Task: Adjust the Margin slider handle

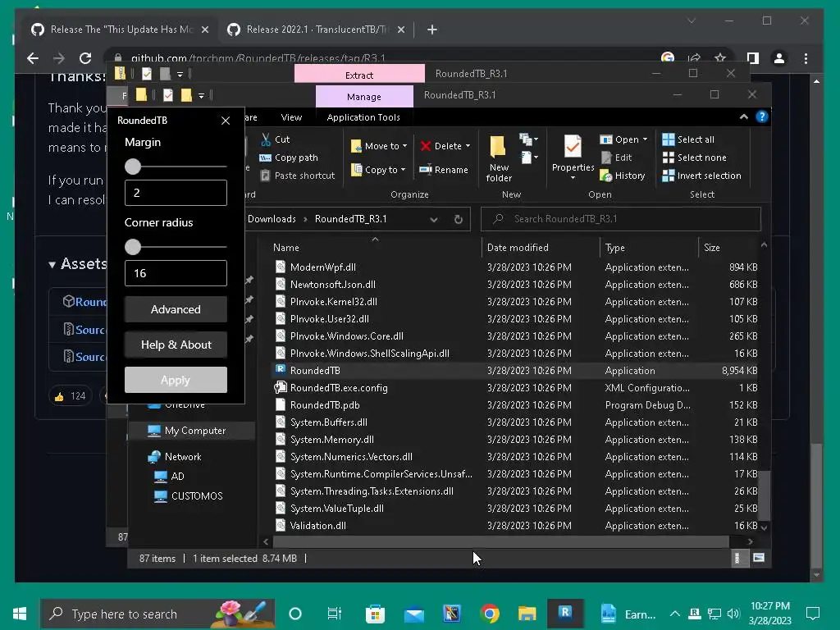Action: 133,167
